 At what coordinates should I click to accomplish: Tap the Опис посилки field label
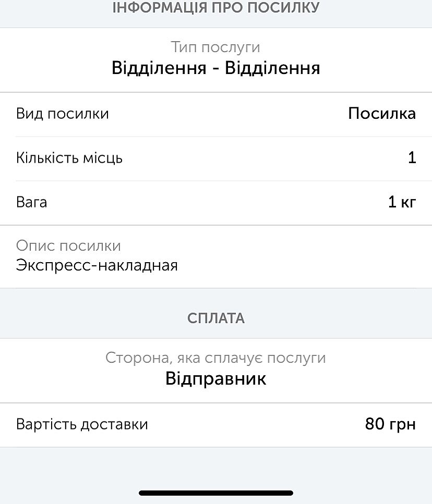point(68,246)
